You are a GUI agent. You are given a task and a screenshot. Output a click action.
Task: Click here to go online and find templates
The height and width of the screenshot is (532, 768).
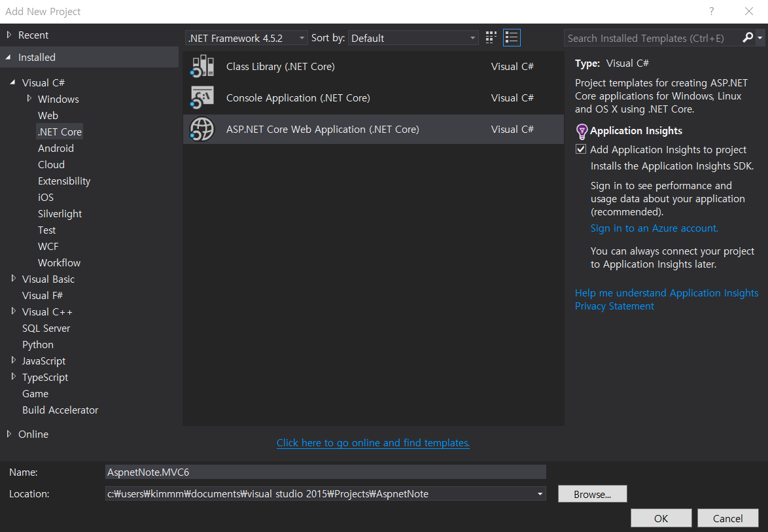pyautogui.click(x=373, y=443)
